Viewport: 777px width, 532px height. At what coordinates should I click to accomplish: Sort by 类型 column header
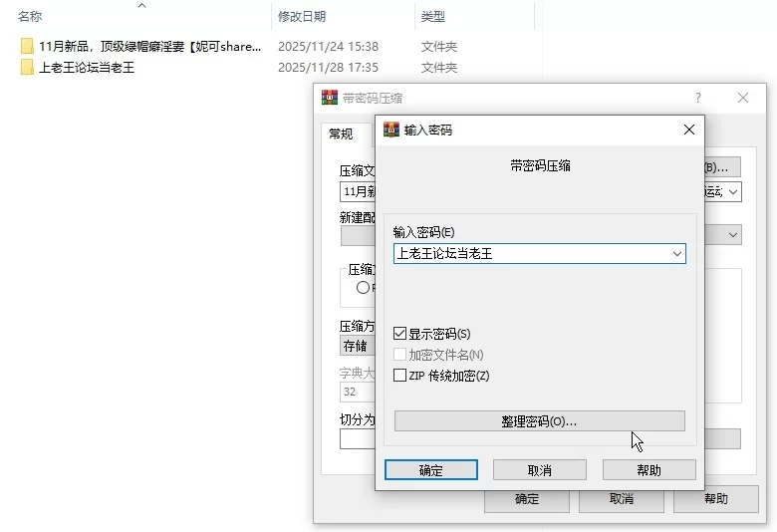point(433,16)
